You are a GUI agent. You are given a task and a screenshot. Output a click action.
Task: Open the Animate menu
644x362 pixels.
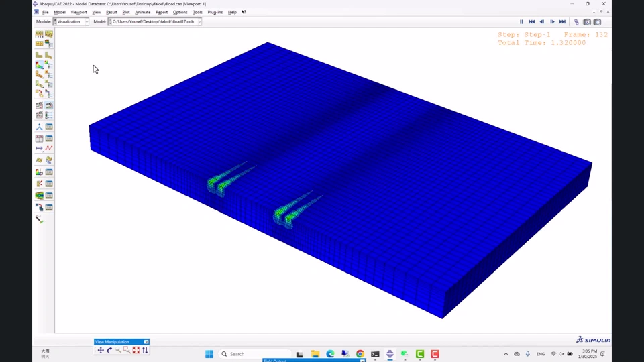pyautogui.click(x=142, y=12)
